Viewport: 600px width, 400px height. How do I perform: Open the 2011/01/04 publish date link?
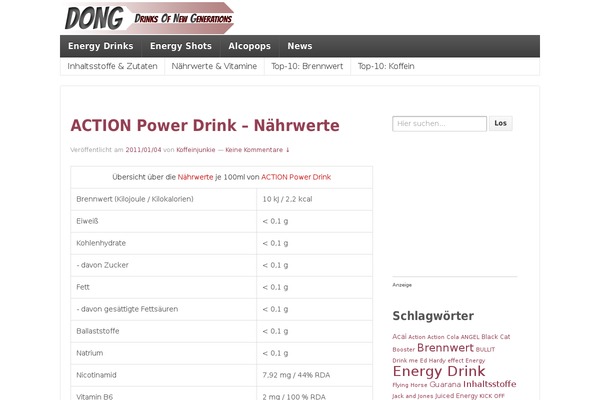(x=143, y=150)
